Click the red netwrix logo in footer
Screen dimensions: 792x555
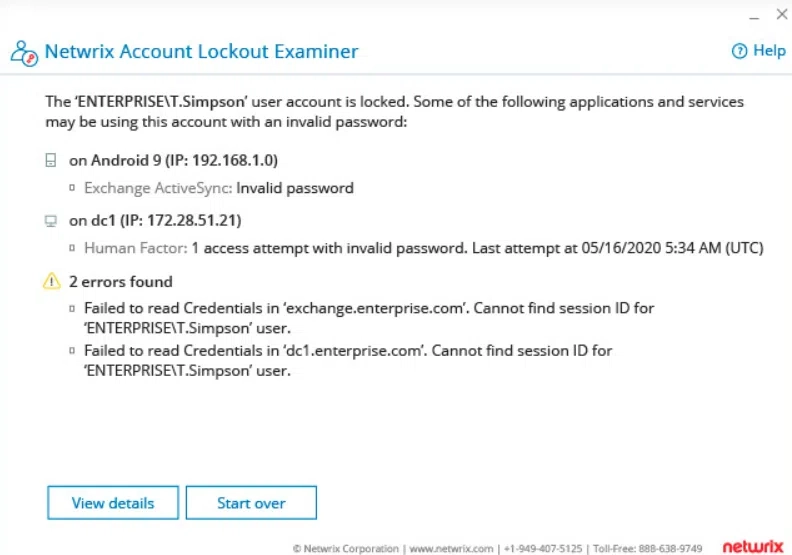[x=753, y=547]
